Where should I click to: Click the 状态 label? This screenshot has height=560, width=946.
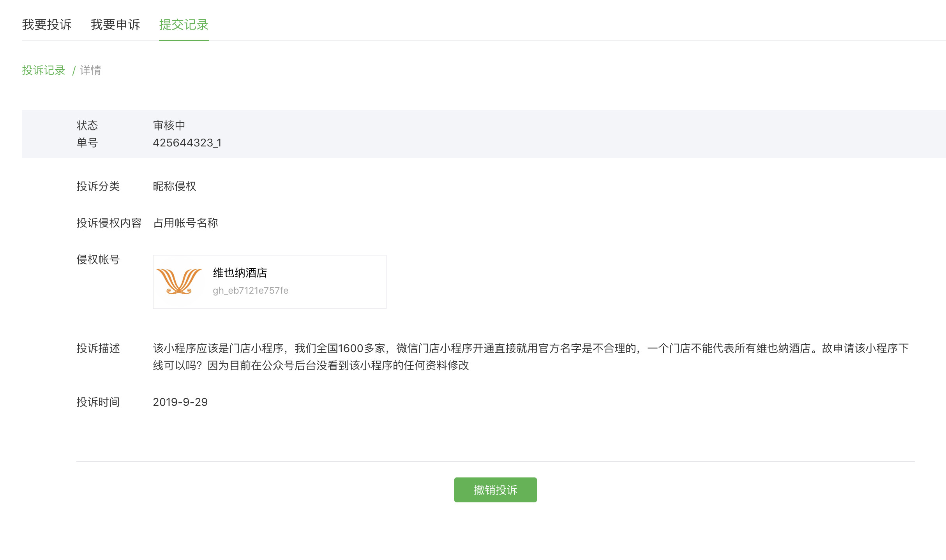pyautogui.click(x=87, y=125)
